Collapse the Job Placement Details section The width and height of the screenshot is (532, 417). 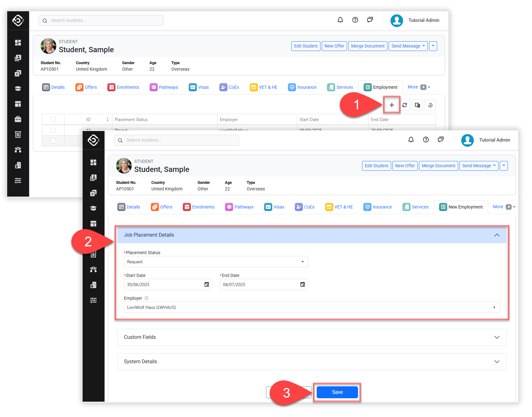click(497, 235)
